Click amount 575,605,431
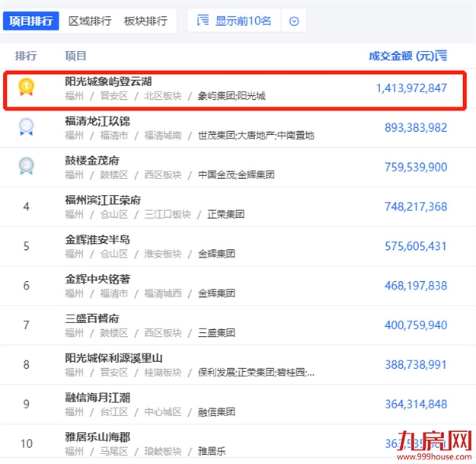The height and width of the screenshot is (464, 476). point(416,246)
